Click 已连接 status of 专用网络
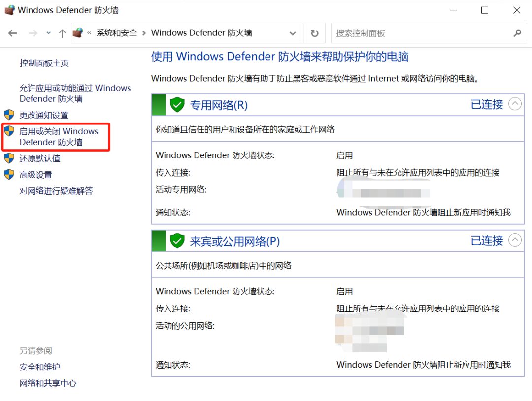The image size is (532, 401). 487,104
